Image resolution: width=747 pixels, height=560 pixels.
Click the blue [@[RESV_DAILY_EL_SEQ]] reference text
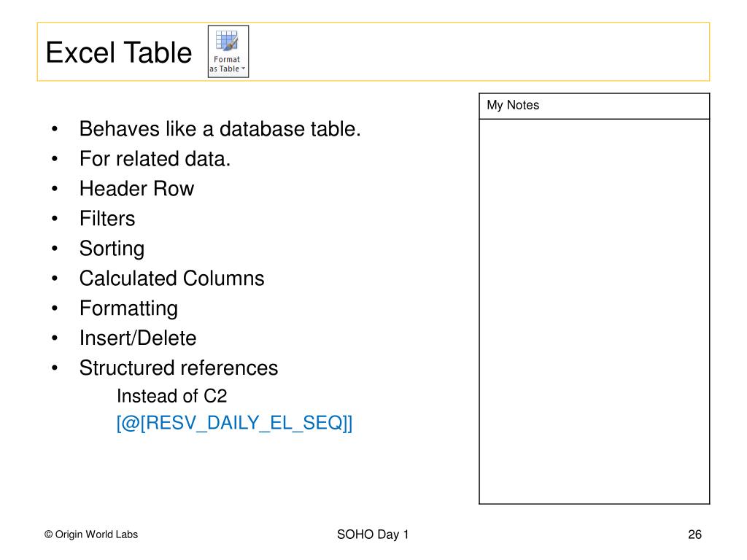point(234,423)
